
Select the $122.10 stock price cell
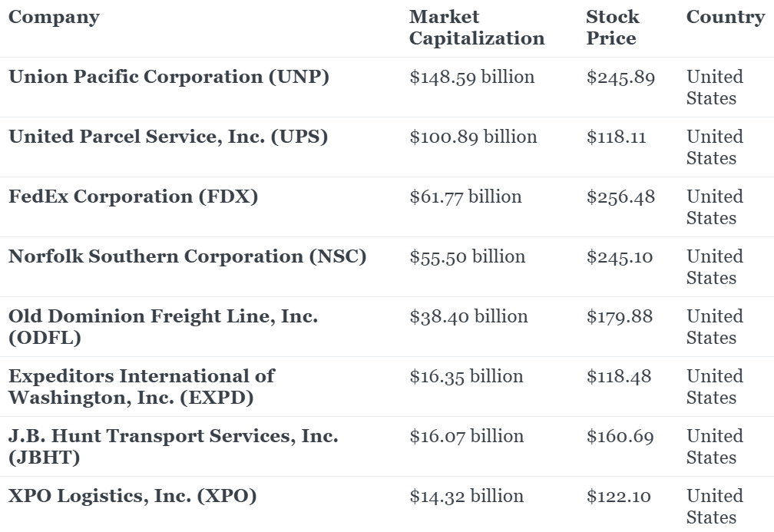[x=619, y=497]
